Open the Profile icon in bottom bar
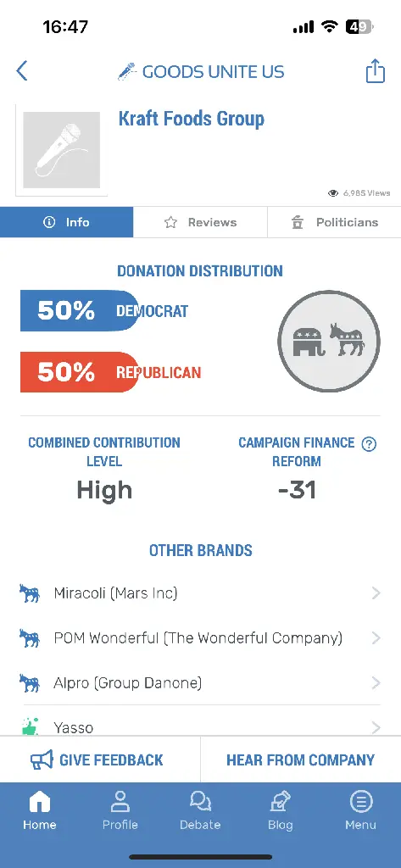Screen dimensions: 401x868 pos(120,802)
